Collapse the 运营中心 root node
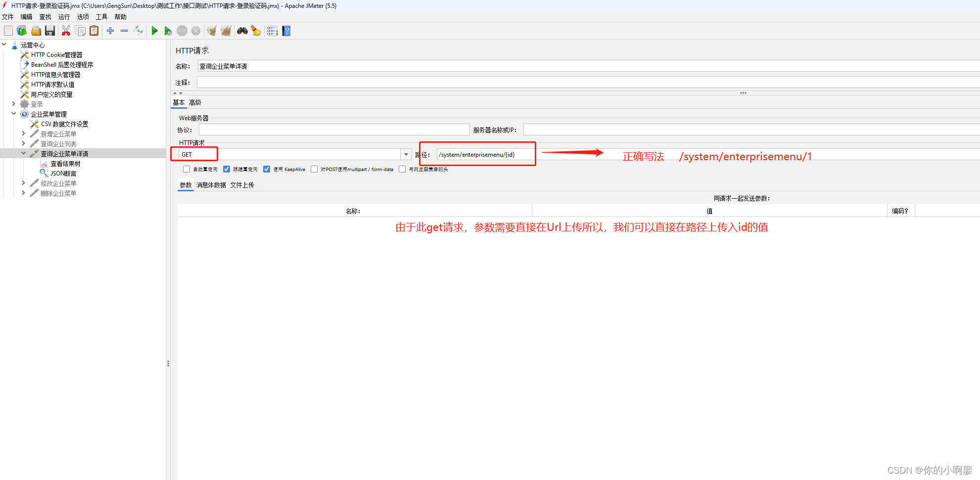Screen dimensions: 980x480 point(4,44)
